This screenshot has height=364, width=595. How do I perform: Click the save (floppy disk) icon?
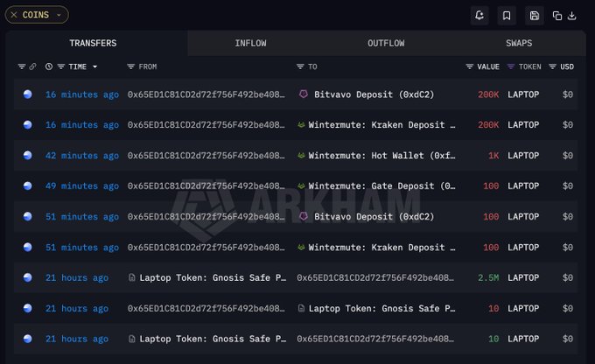coord(535,15)
